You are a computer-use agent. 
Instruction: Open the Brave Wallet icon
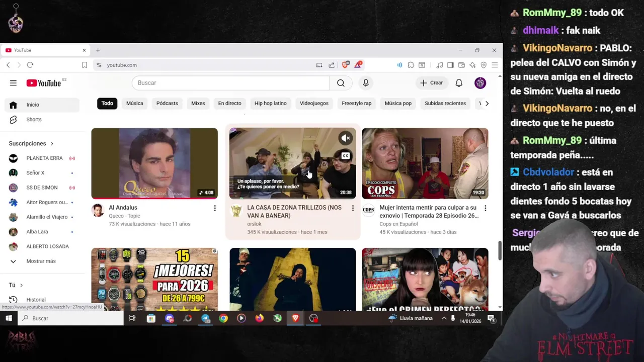[461, 65]
